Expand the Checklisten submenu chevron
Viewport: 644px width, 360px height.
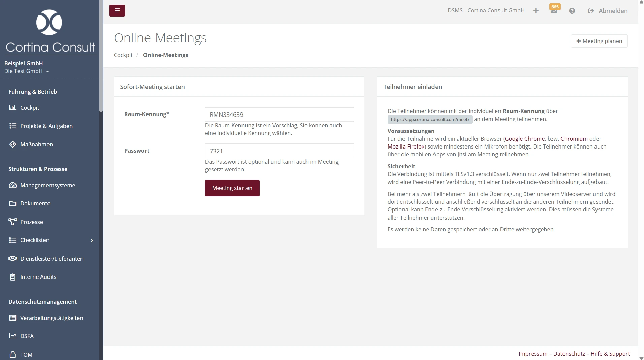click(92, 240)
